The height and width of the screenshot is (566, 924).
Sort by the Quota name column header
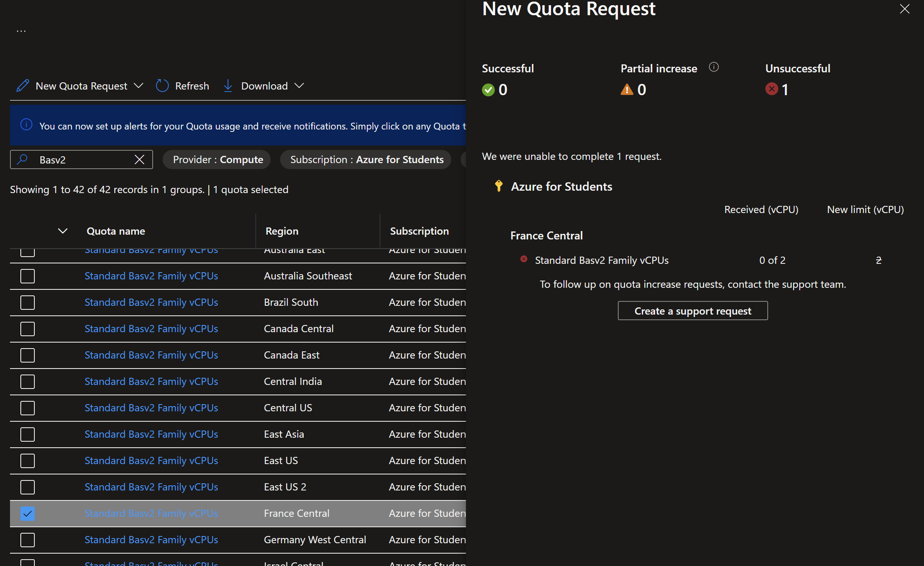[116, 231]
